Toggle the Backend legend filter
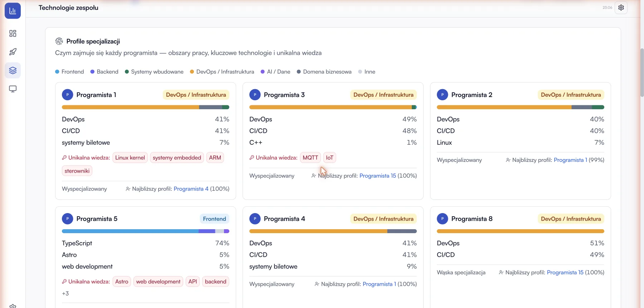Viewport: 644px width, 308px height. coord(104,72)
